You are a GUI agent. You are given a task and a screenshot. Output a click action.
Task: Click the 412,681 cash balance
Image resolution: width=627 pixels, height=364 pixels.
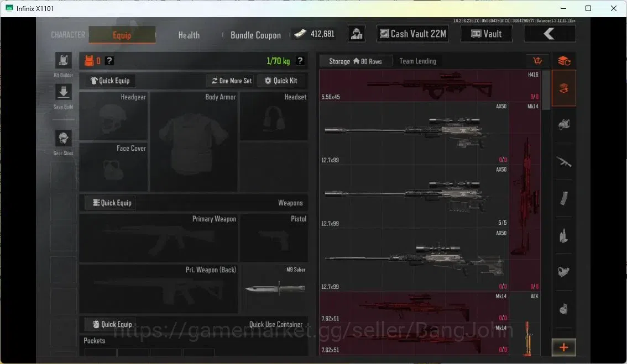click(322, 34)
